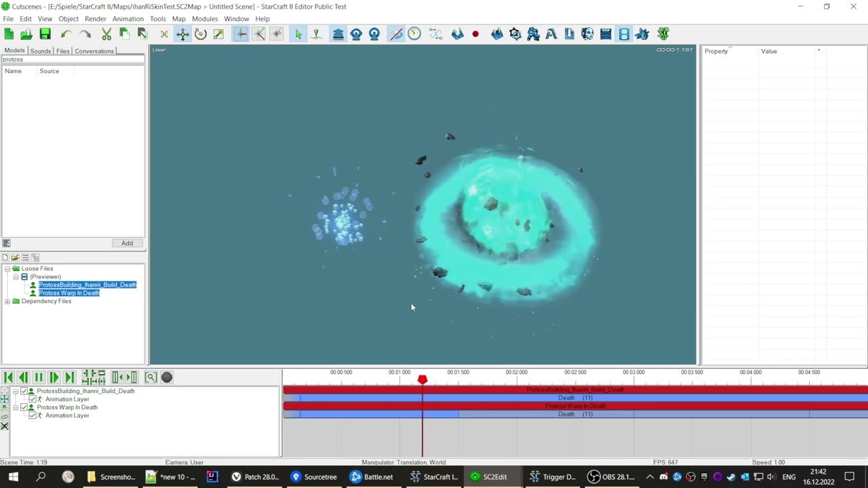Viewport: 868px width, 488px height.
Task: Click the X delete icon beside timeline tree
Action: coord(5,426)
